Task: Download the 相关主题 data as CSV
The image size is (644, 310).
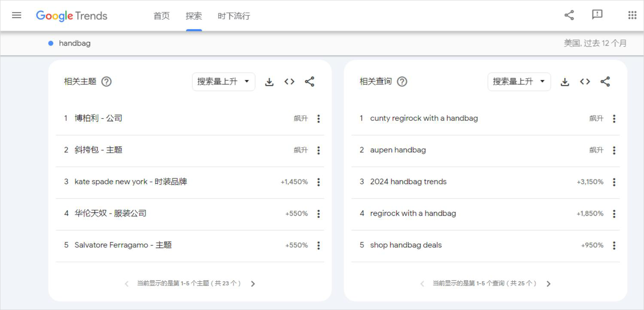Action: (x=269, y=81)
